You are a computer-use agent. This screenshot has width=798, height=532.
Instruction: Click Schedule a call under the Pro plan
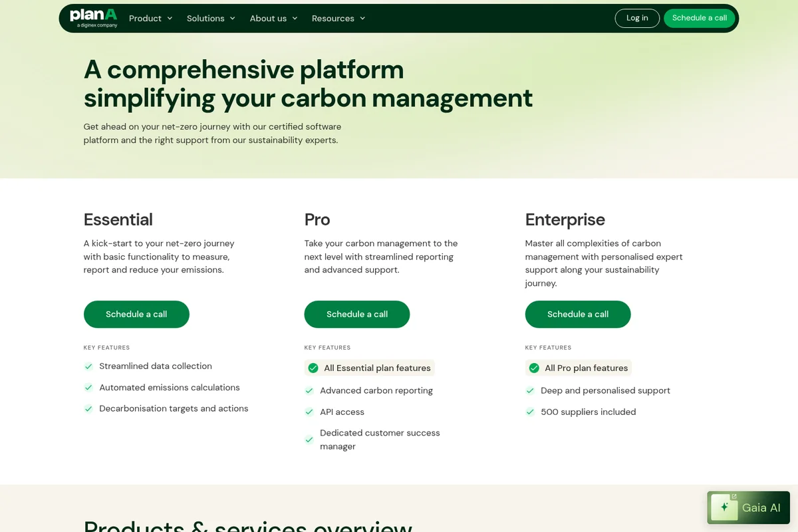(356, 314)
